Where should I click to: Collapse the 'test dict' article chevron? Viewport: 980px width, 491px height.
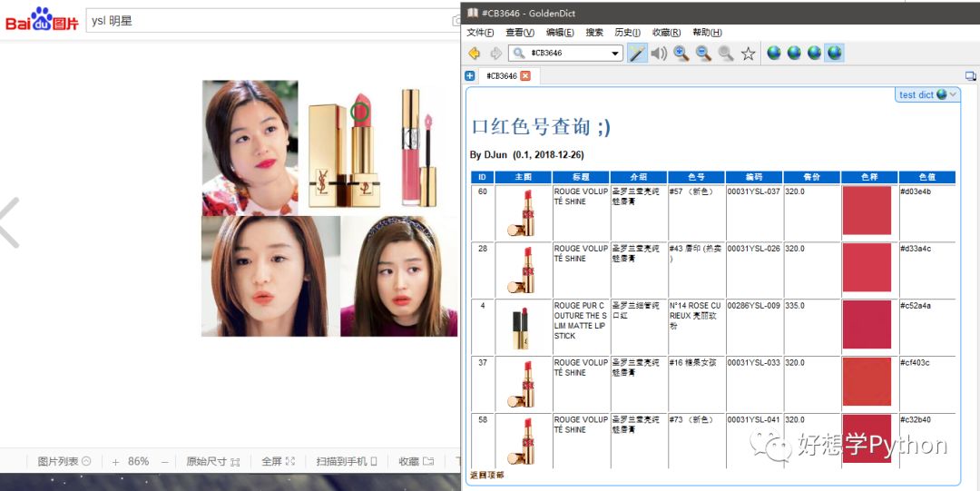[953, 94]
